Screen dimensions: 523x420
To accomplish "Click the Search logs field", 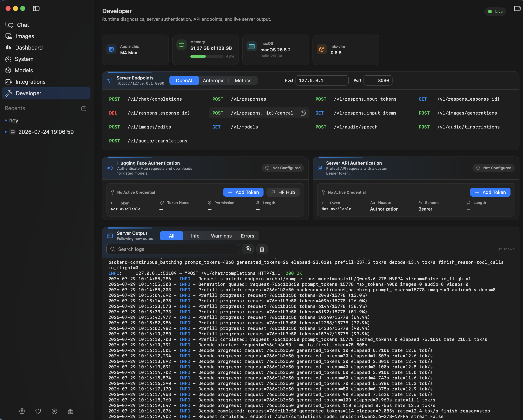I will pos(173,249).
